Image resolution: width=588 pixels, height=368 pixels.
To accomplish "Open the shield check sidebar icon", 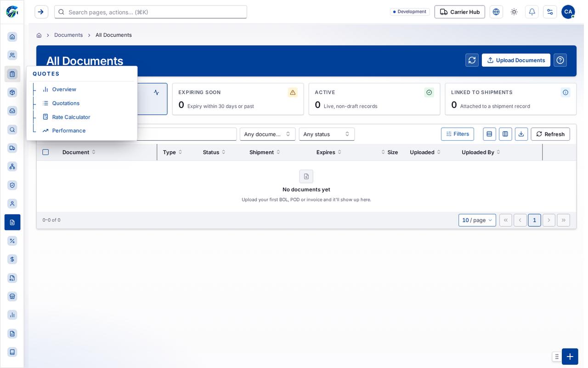I will pos(12,185).
